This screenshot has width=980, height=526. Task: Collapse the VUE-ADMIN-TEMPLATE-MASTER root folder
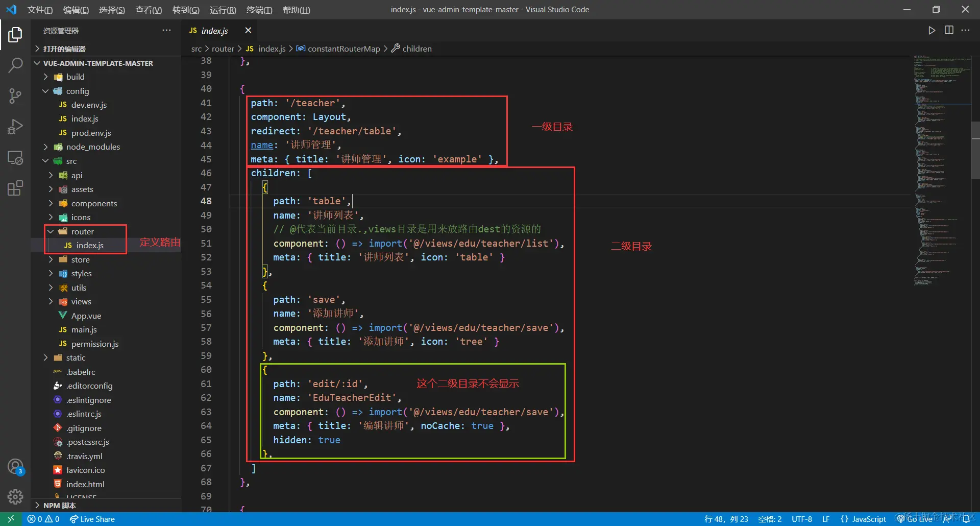(106, 63)
